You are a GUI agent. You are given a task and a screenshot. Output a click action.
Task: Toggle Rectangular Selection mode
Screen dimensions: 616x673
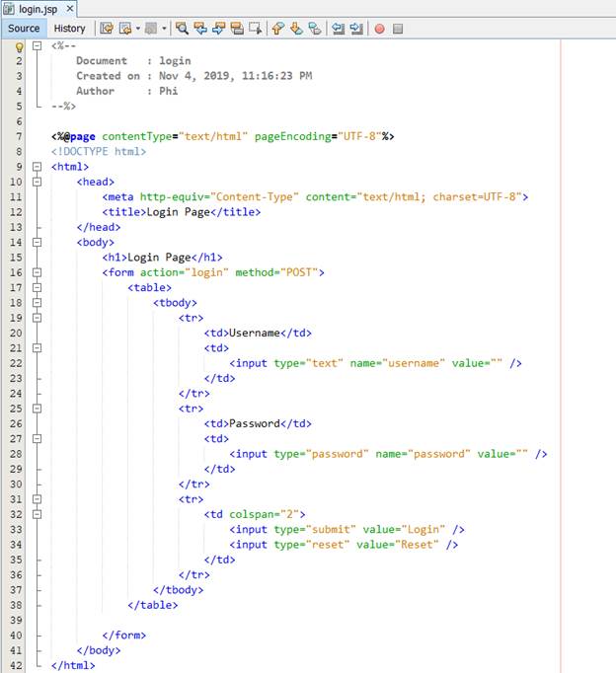point(256,29)
